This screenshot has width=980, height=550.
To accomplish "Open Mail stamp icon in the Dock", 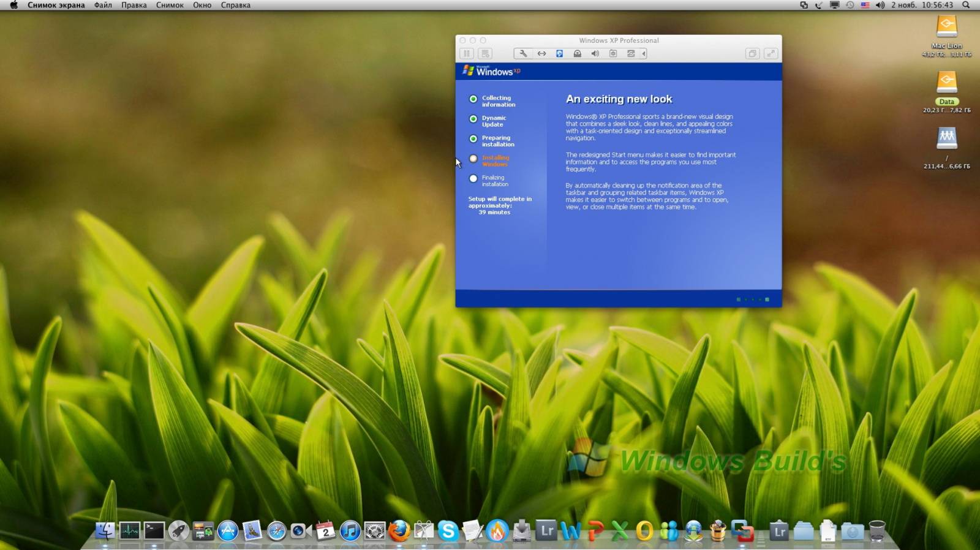I will (252, 530).
